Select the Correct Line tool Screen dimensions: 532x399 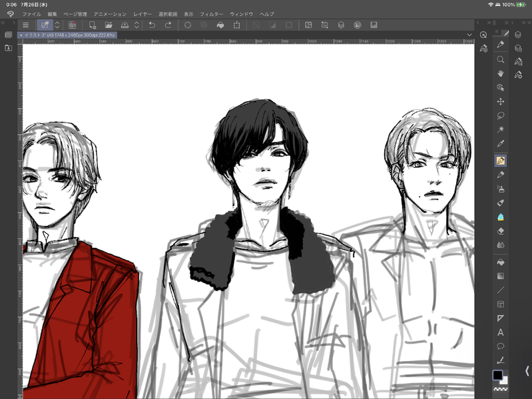tap(501, 360)
